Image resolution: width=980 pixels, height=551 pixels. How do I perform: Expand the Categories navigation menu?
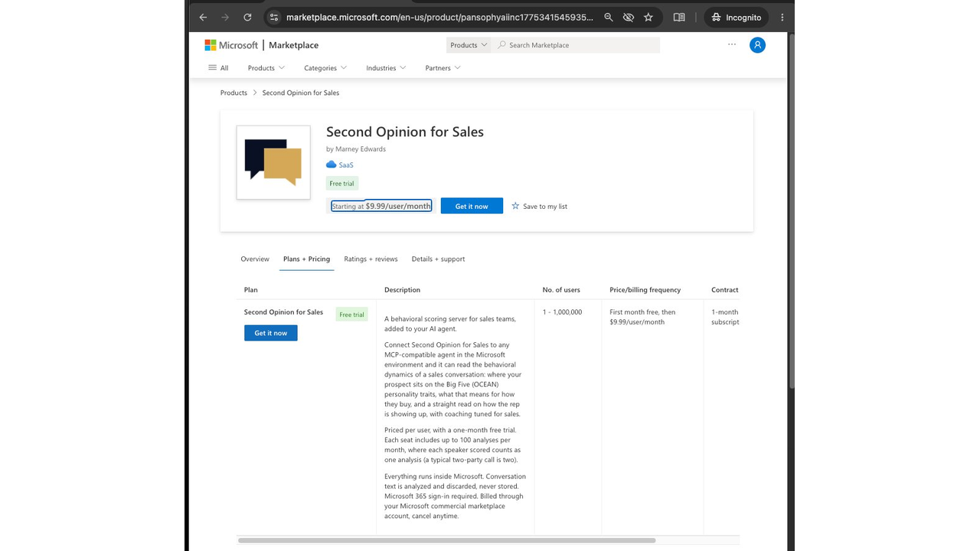coord(325,68)
